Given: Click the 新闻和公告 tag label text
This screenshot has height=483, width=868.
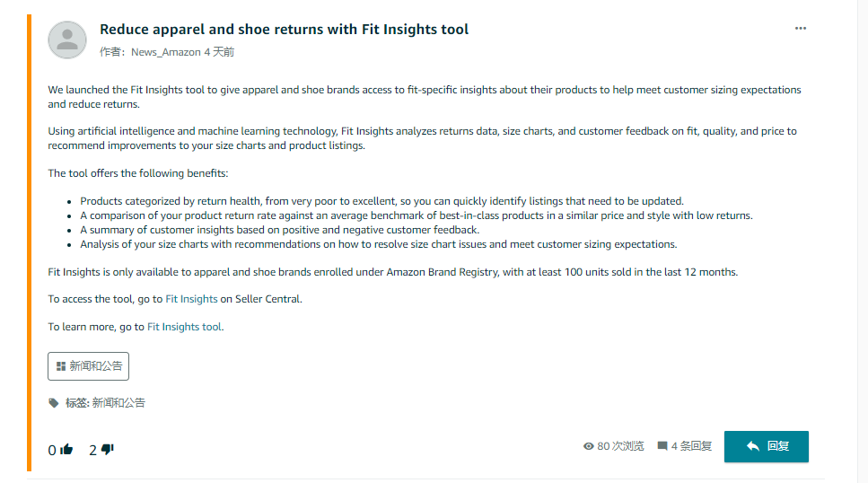Looking at the screenshot, I should (x=118, y=403).
